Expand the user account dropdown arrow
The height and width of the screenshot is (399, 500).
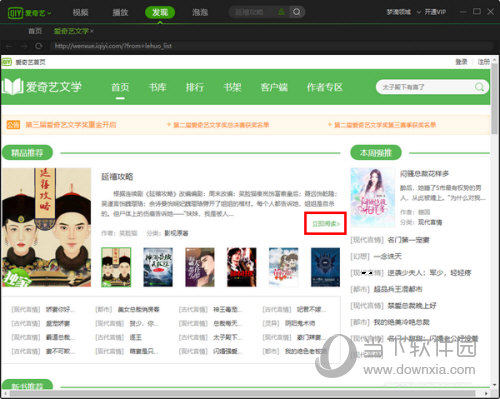tap(419, 12)
